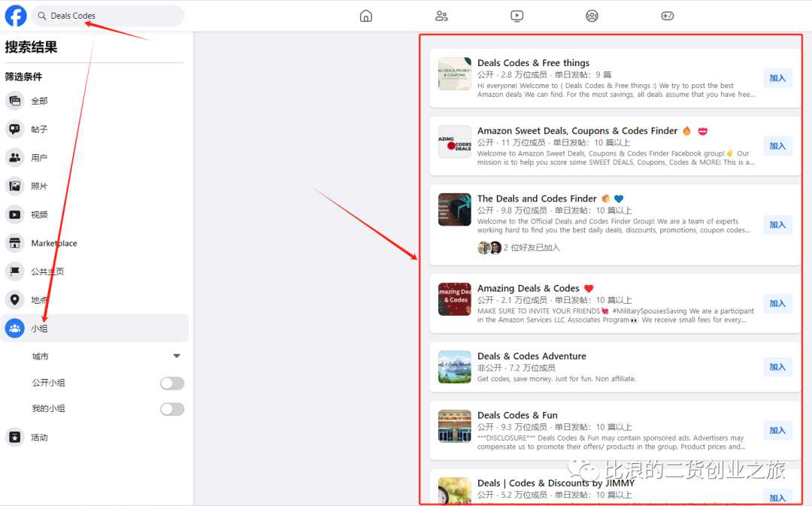Open Amazing Deals & Codes title
Screen dimensions: 812x506
tap(529, 288)
